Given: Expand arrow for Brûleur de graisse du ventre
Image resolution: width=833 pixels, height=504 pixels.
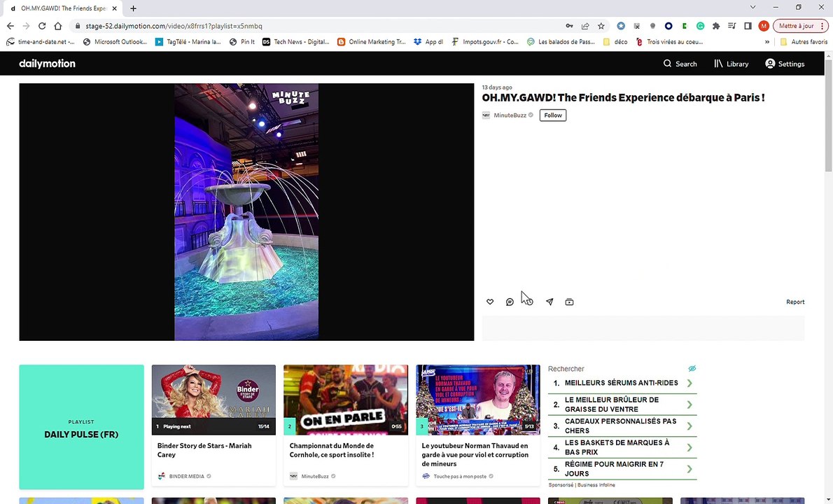Looking at the screenshot, I should coord(689,405).
